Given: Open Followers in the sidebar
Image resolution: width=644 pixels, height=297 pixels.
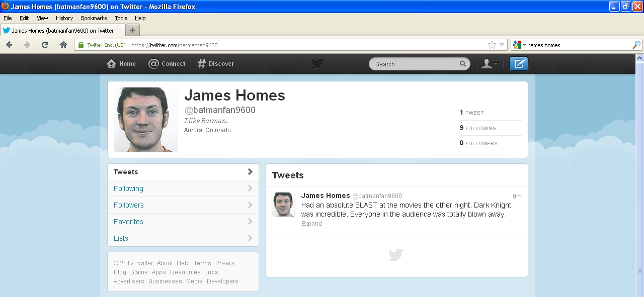Looking at the screenshot, I should point(183,205).
